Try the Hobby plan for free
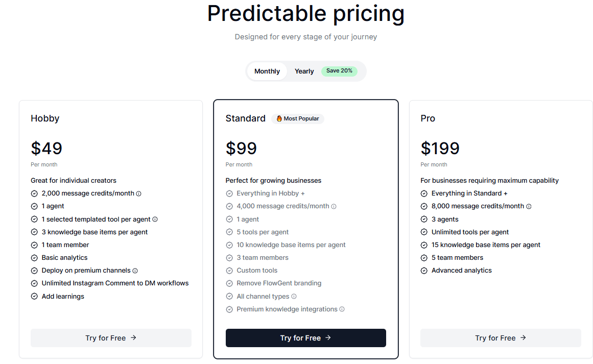 coord(111,337)
